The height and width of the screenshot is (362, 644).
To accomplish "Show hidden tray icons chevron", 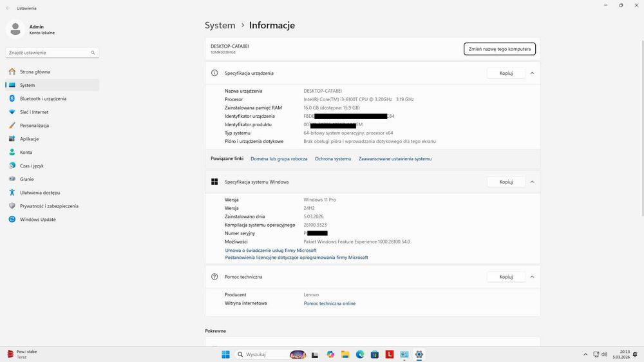I will click(x=585, y=355).
